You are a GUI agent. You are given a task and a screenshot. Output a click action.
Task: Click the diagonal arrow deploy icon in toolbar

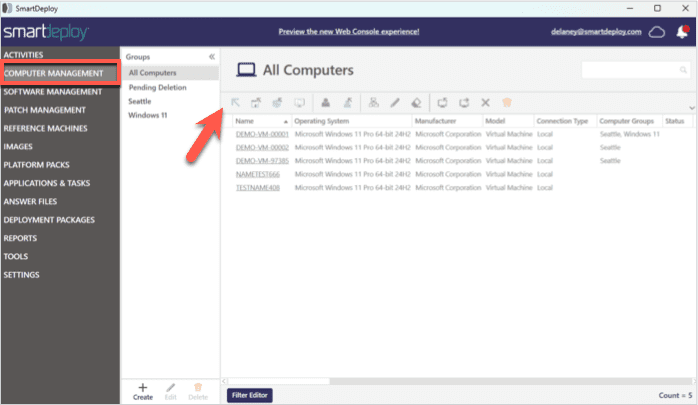pos(235,103)
